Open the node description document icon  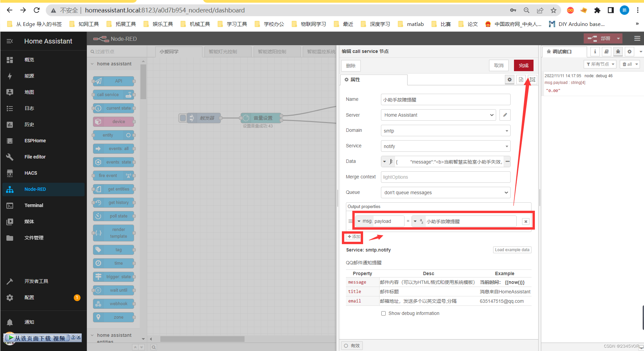pyautogui.click(x=521, y=80)
